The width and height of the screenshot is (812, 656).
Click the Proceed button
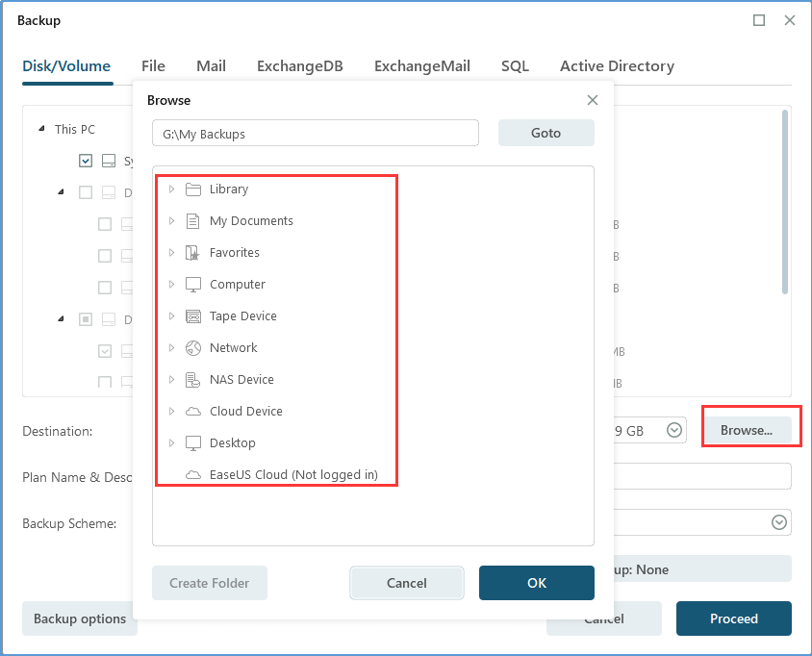click(x=734, y=618)
